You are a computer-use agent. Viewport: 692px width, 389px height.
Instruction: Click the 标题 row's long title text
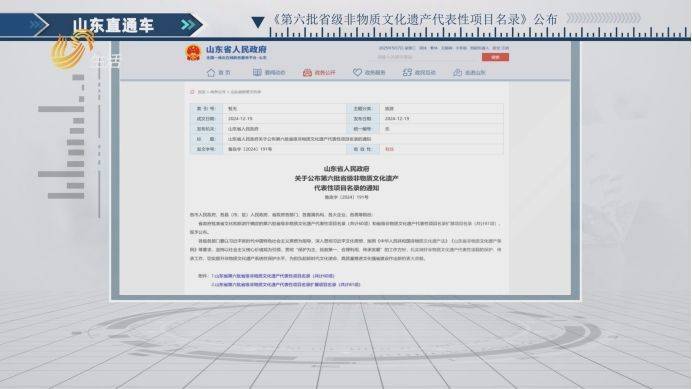click(x=299, y=139)
